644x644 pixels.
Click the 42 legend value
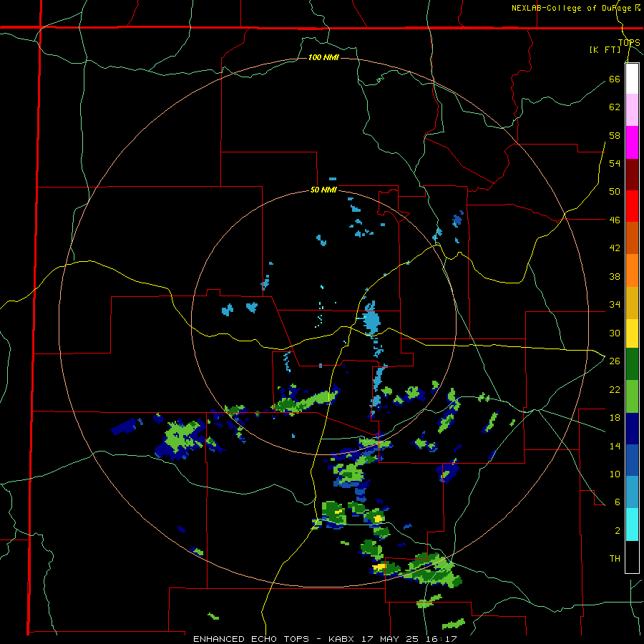[x=615, y=248]
